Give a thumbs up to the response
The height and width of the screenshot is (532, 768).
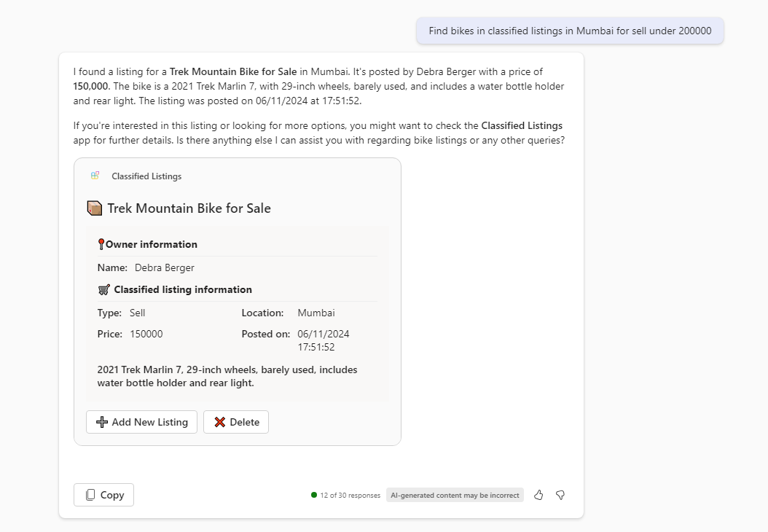pyautogui.click(x=538, y=495)
